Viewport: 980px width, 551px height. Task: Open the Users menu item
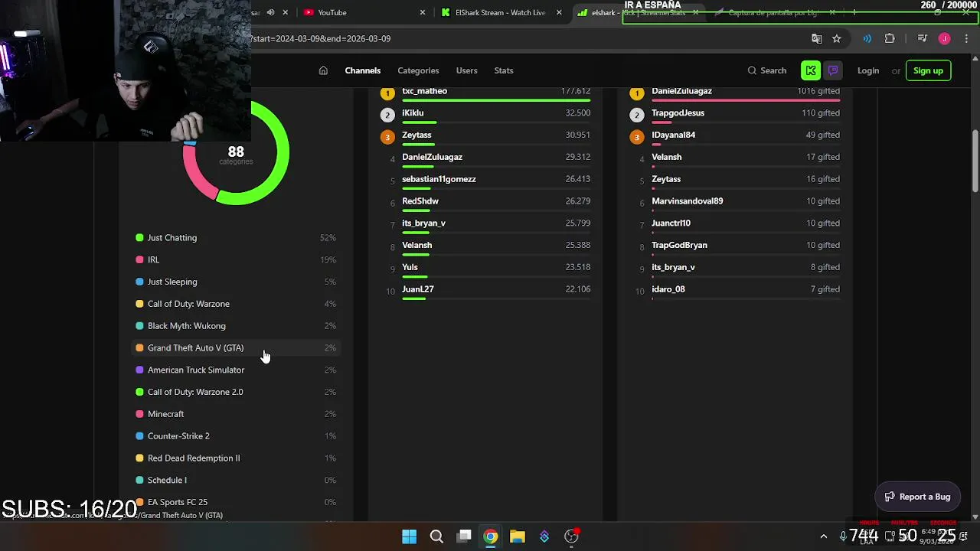click(466, 70)
